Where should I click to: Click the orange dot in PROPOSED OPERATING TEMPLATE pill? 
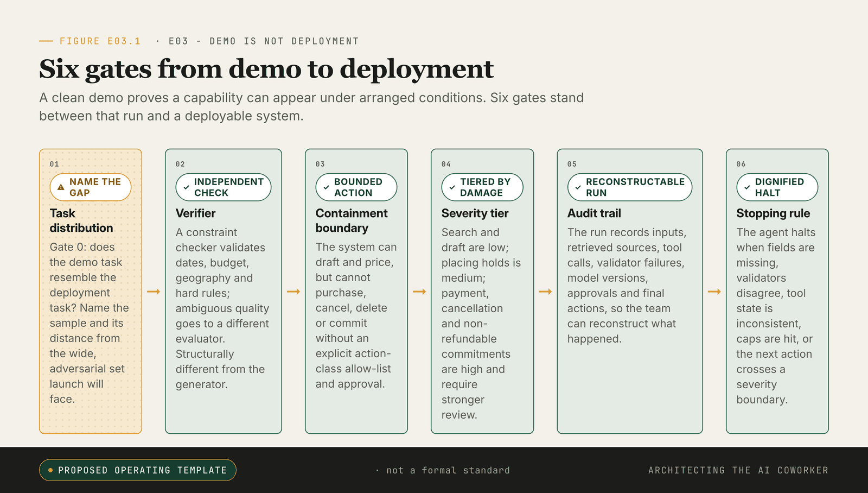50,470
